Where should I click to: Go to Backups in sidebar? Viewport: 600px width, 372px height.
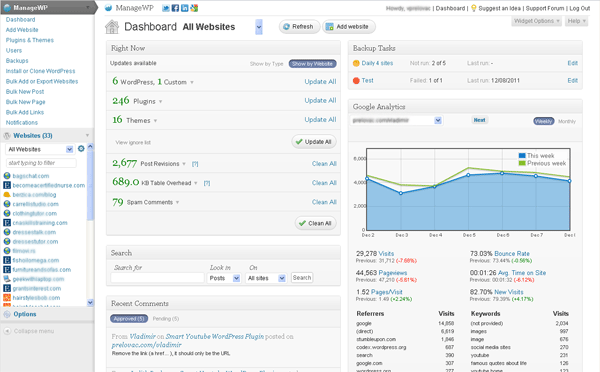click(x=17, y=61)
